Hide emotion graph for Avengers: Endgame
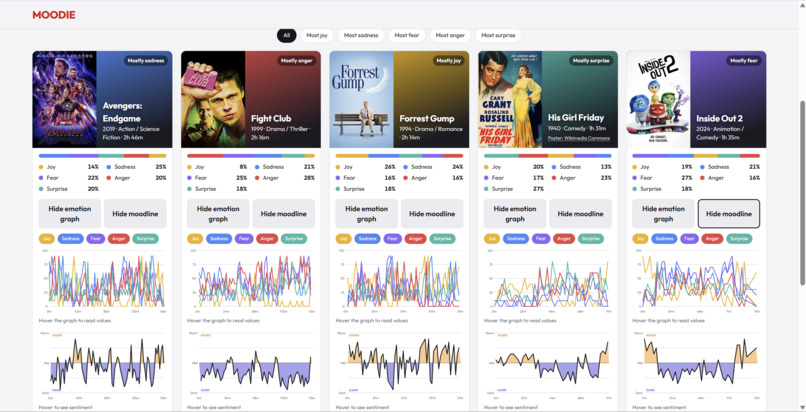The height and width of the screenshot is (412, 806). tap(70, 214)
